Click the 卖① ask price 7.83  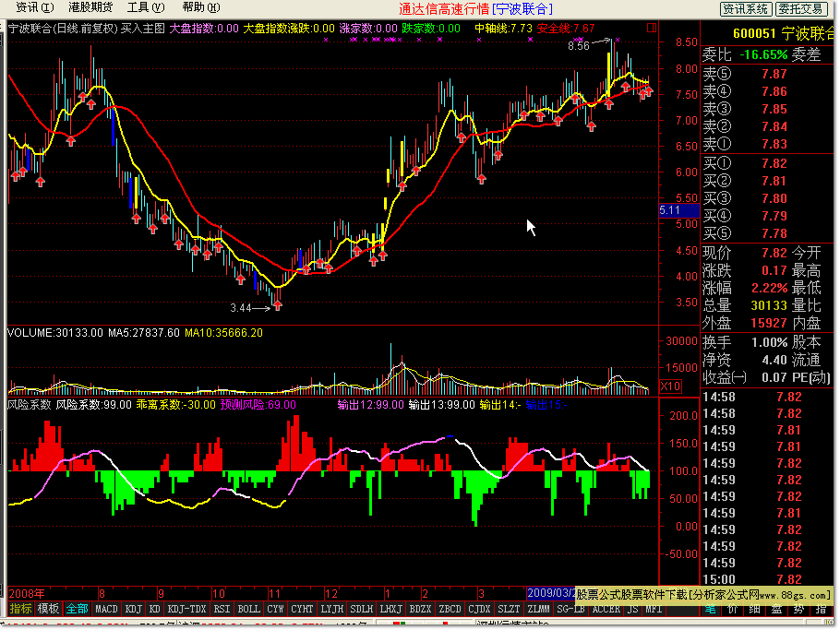[x=774, y=144]
